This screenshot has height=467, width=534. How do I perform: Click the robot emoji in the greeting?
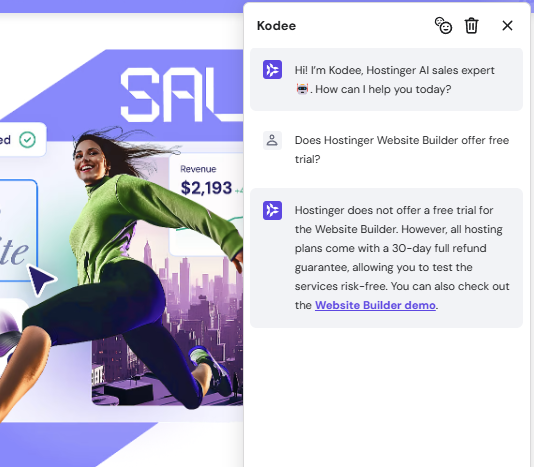click(302, 89)
